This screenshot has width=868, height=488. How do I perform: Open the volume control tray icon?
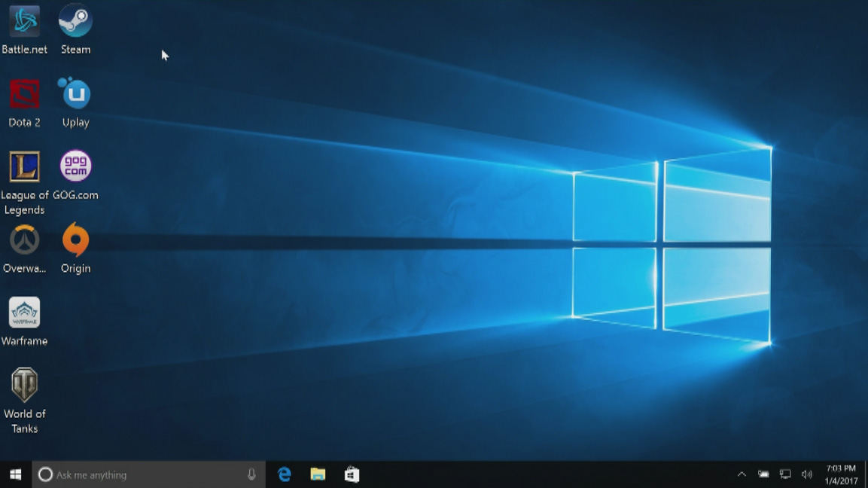[806, 474]
